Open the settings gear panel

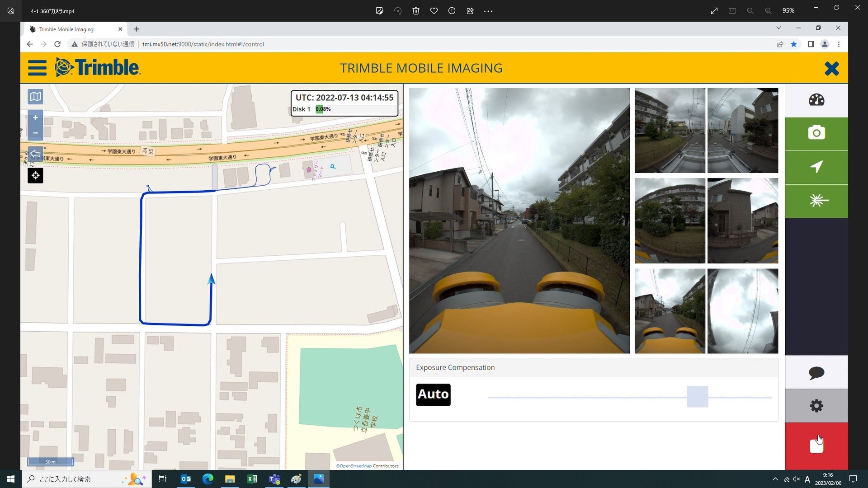tap(816, 406)
